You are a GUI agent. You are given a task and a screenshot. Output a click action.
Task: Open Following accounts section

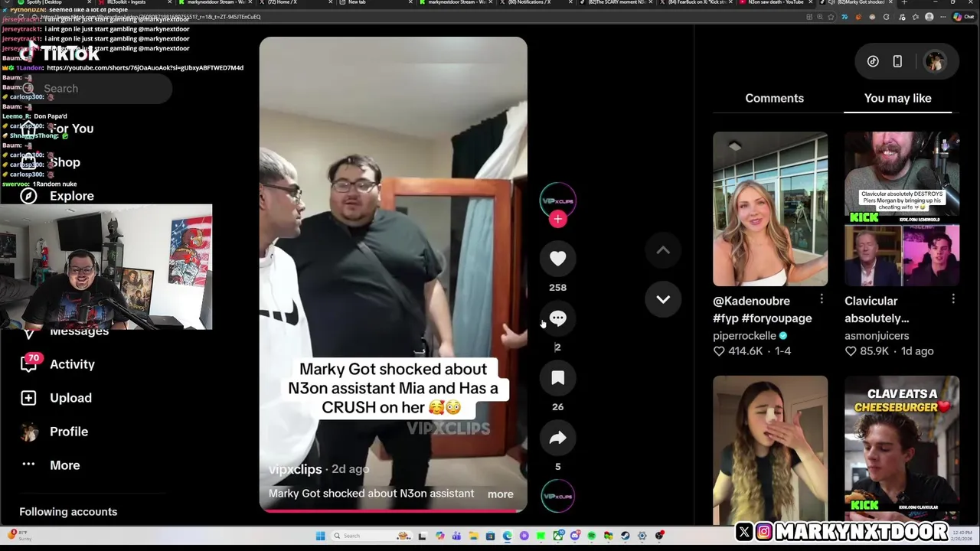[x=68, y=512]
